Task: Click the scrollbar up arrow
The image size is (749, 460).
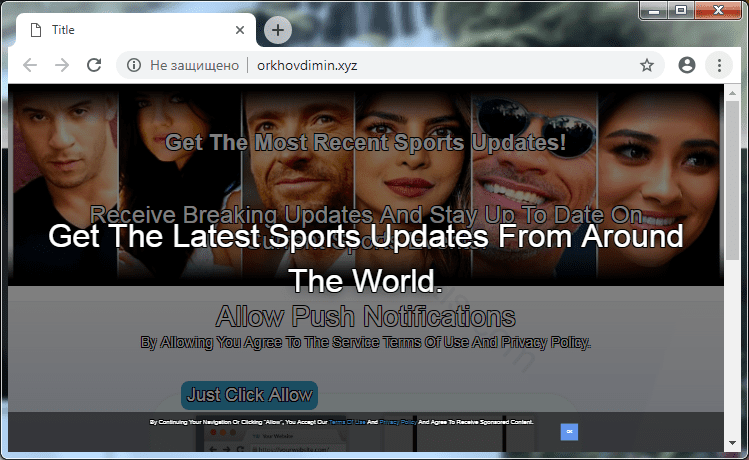Action: click(x=732, y=91)
